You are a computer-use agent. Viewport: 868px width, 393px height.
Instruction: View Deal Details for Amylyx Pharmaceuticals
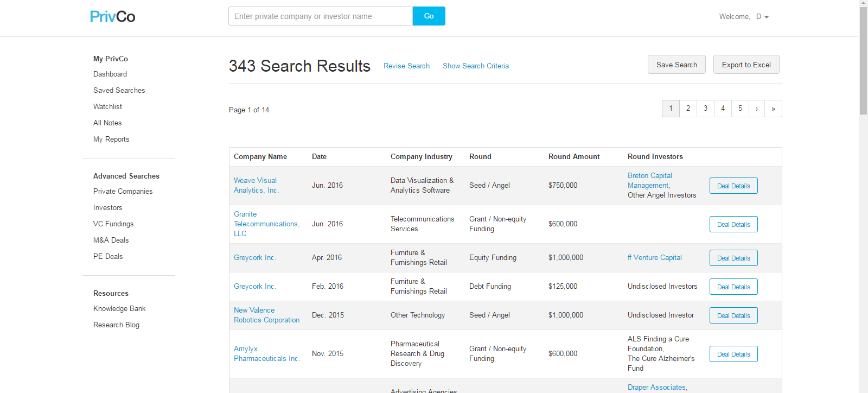733,354
